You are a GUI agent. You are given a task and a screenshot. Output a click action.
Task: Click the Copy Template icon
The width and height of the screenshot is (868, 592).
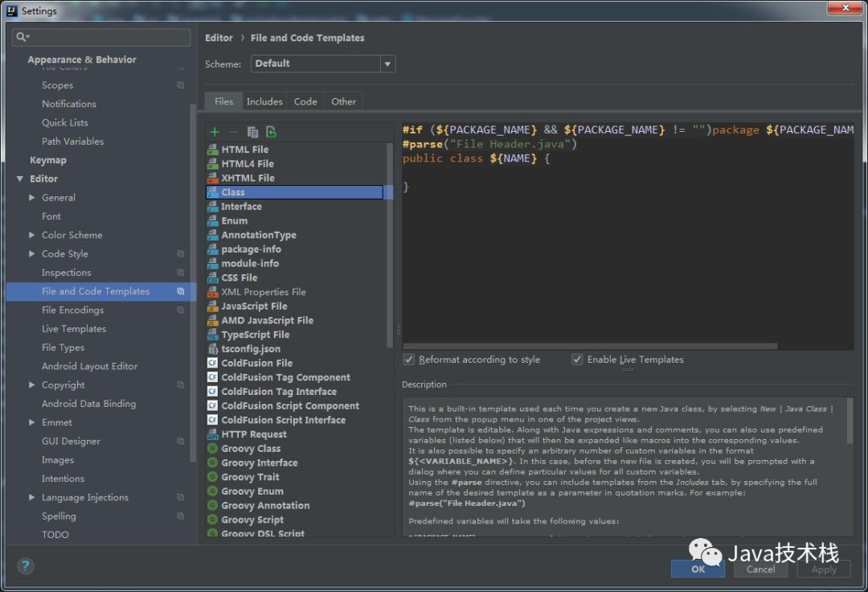[252, 132]
